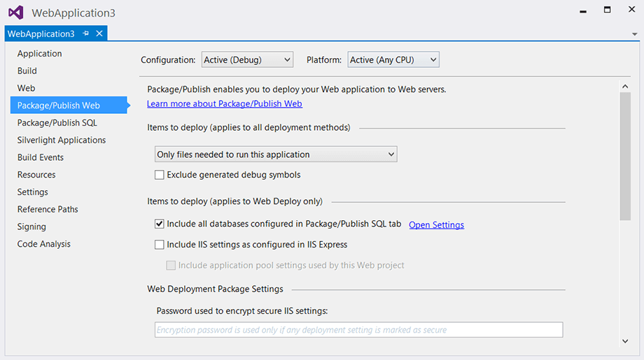This screenshot has width=644, height=360.
Task: Check Include IIS settings checkbox
Action: pos(160,245)
